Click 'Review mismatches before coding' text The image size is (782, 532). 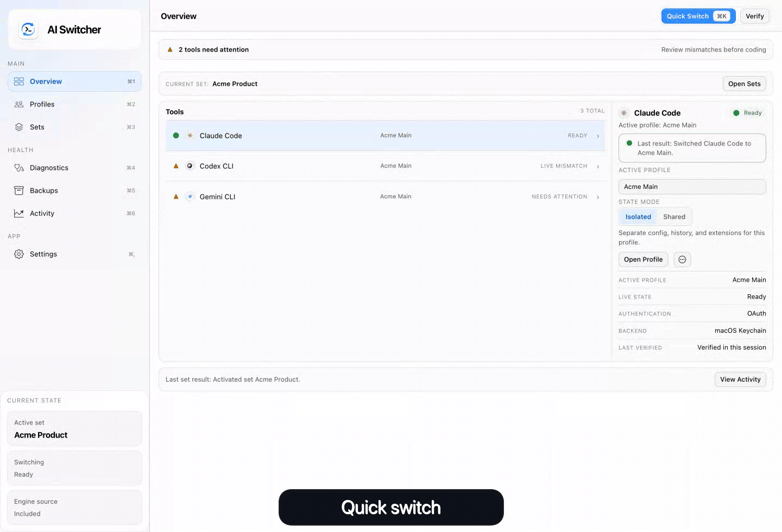point(714,49)
